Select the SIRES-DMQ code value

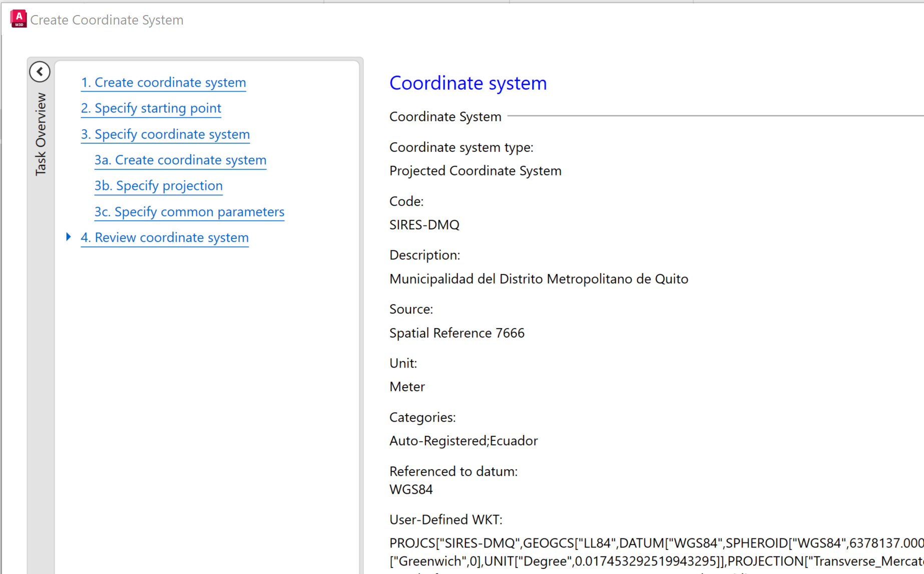tap(424, 224)
